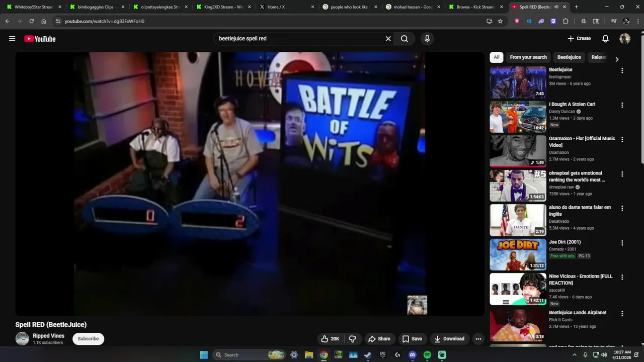This screenshot has width=644, height=362.
Task: Open Chrome media controls icon
Action: pos(614,21)
